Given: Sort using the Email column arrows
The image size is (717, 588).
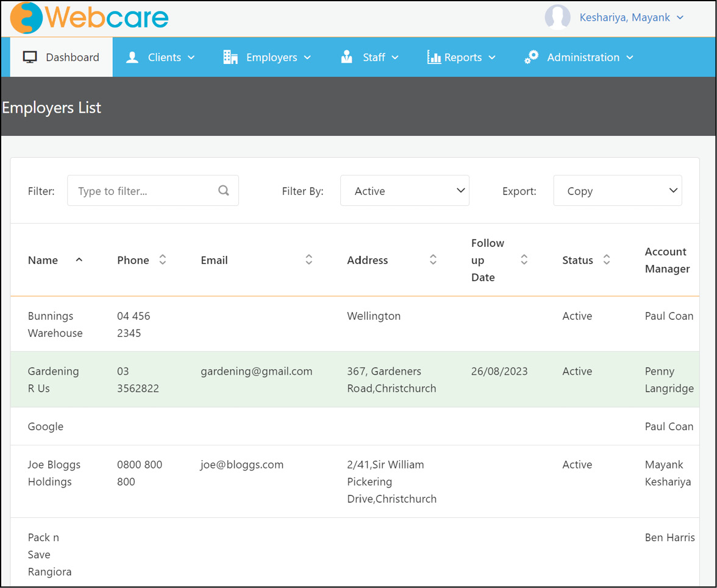Looking at the screenshot, I should [x=309, y=260].
